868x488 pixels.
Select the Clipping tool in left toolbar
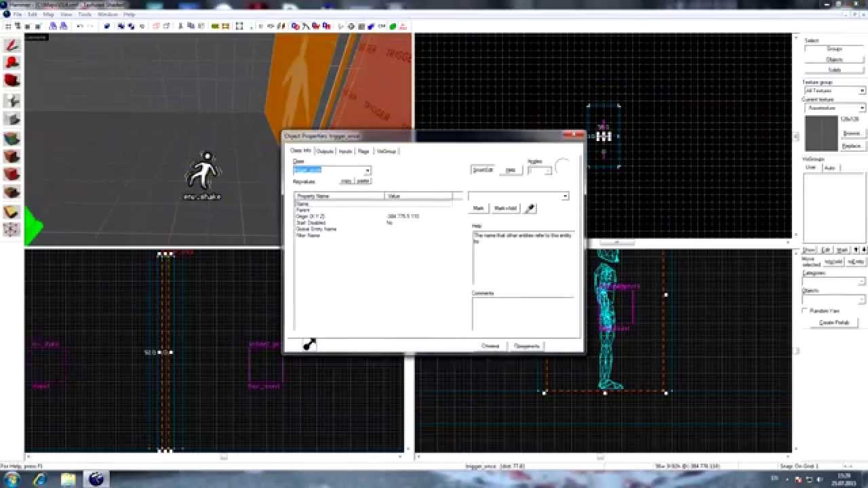coord(12,211)
